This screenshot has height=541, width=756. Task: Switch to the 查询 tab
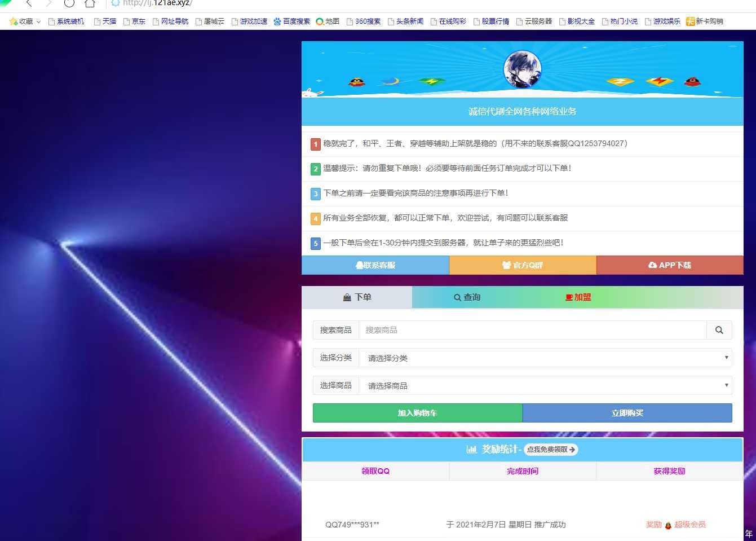[x=467, y=297]
